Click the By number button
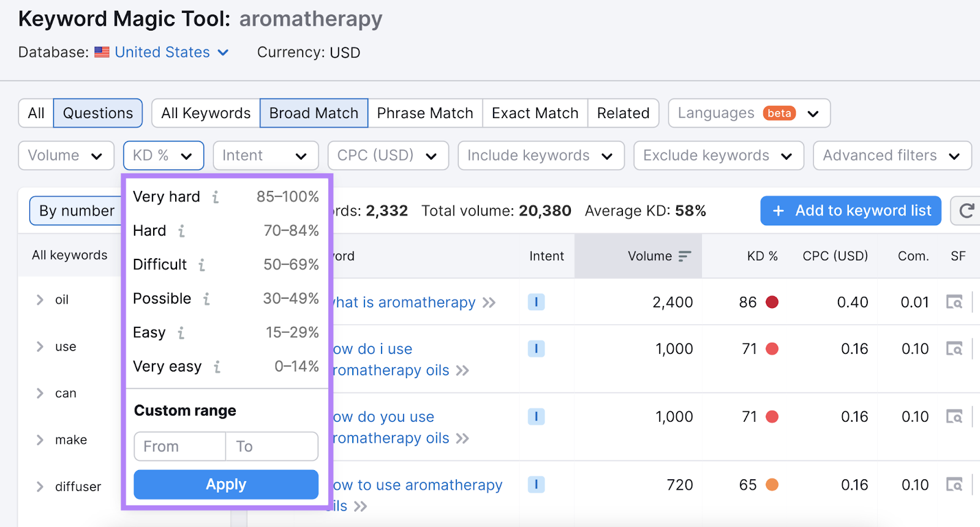 coord(77,211)
